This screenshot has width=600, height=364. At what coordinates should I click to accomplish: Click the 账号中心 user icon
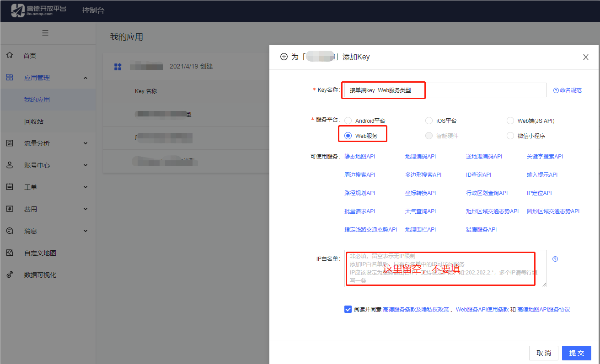tap(10, 165)
